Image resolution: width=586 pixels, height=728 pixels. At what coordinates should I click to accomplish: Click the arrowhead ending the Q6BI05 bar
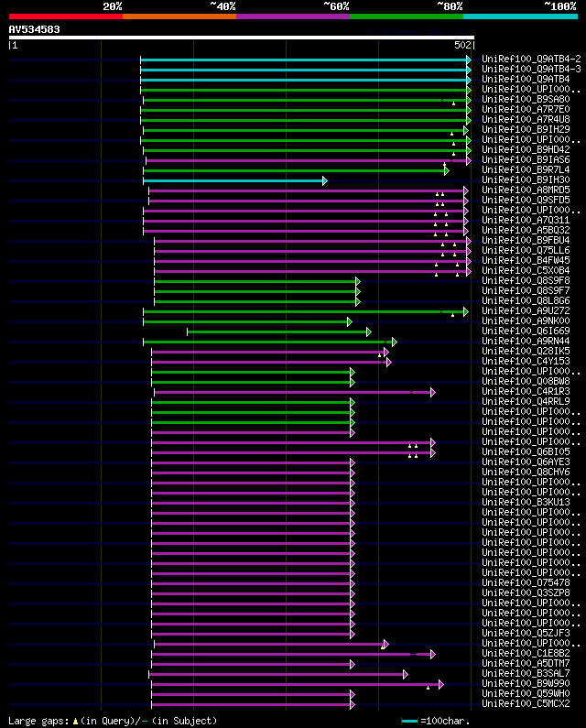coord(433,452)
